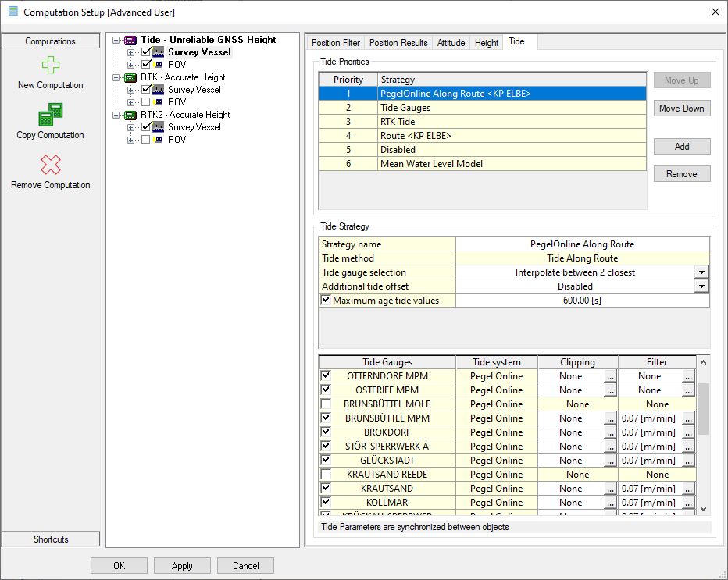Click the red X Remove Computation icon
This screenshot has height=580, width=728.
(x=50, y=165)
